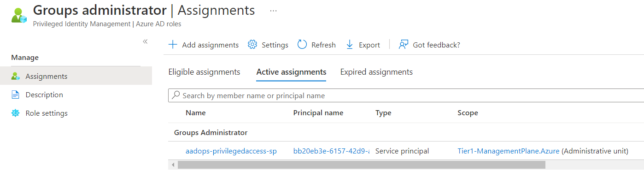Click the search magnifier icon
This screenshot has width=644, height=171.
(176, 95)
